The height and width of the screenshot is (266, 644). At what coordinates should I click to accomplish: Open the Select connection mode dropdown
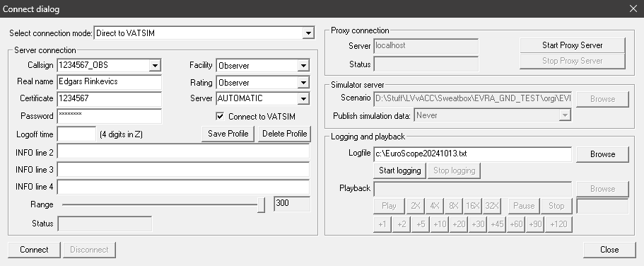point(204,33)
